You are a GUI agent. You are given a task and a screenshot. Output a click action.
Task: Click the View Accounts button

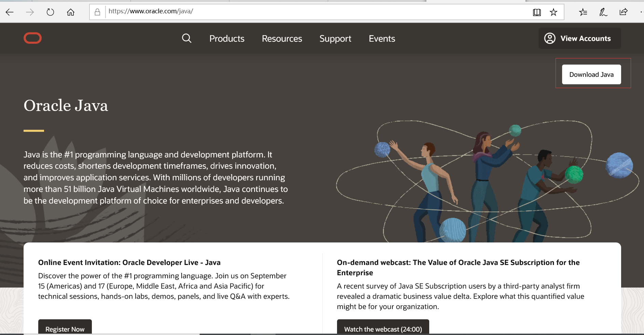tap(580, 38)
